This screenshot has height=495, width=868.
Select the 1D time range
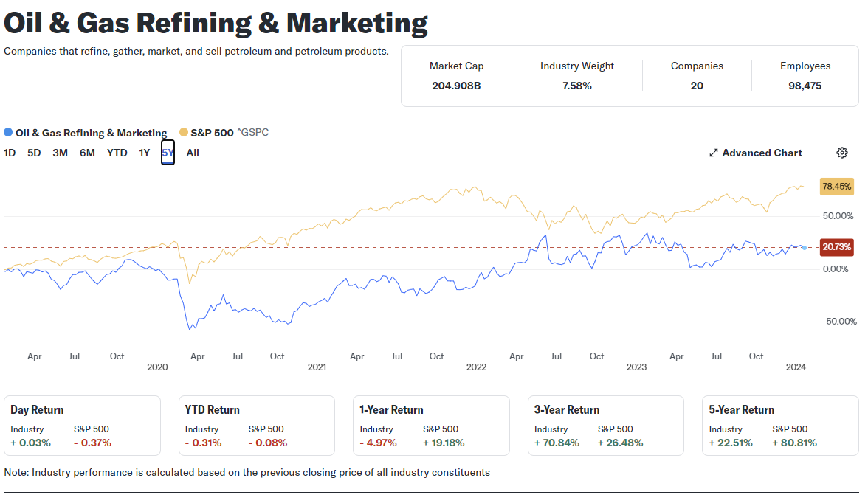pos(10,153)
